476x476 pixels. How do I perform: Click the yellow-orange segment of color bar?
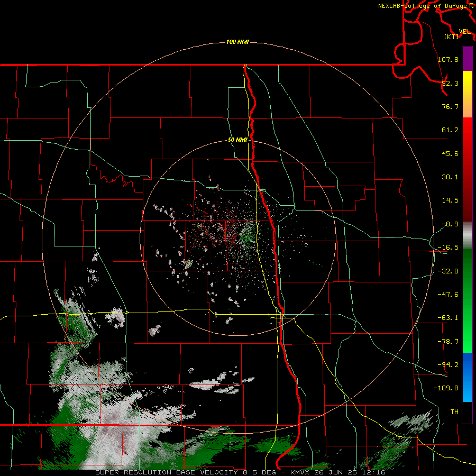point(467,94)
